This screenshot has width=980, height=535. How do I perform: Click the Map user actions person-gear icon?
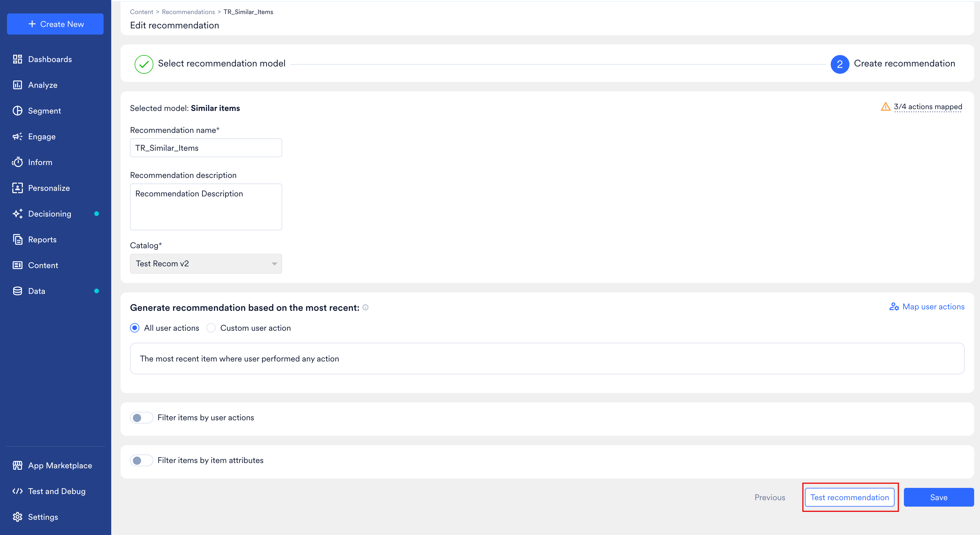point(894,307)
